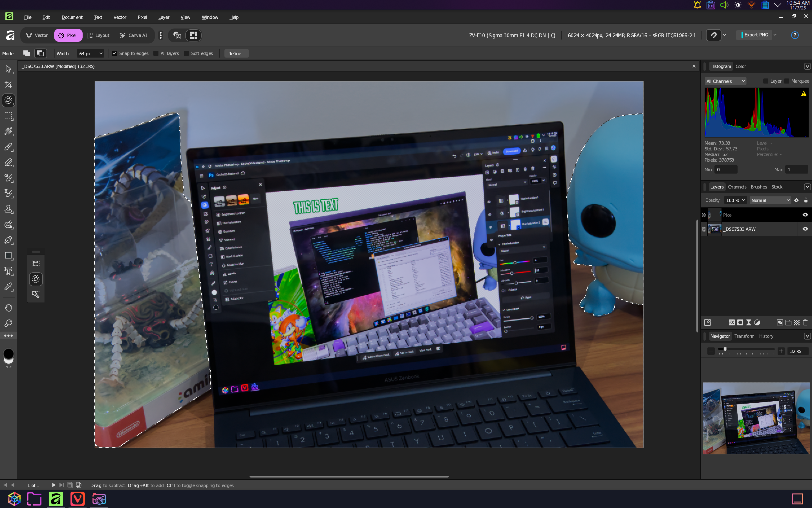
Task: Click the Add Adjustment layer icon
Action: click(757, 323)
